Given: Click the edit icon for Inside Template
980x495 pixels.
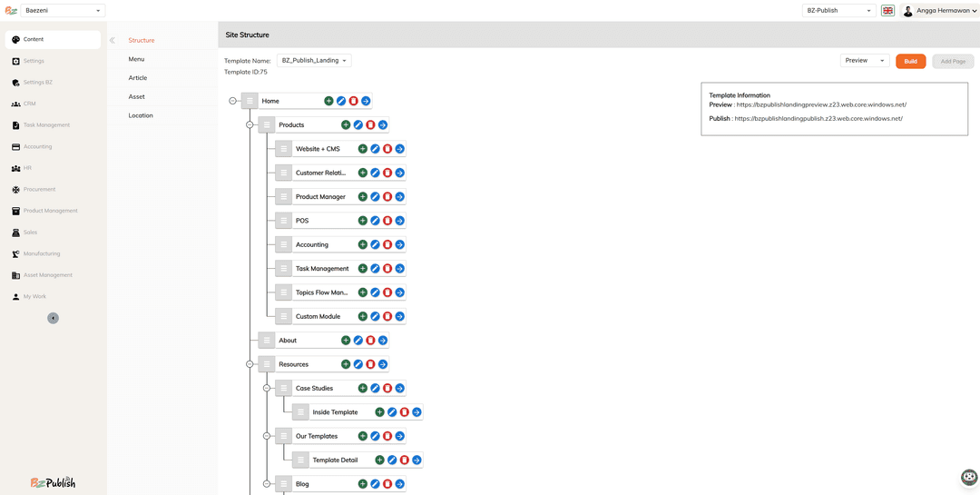Looking at the screenshot, I should click(392, 412).
